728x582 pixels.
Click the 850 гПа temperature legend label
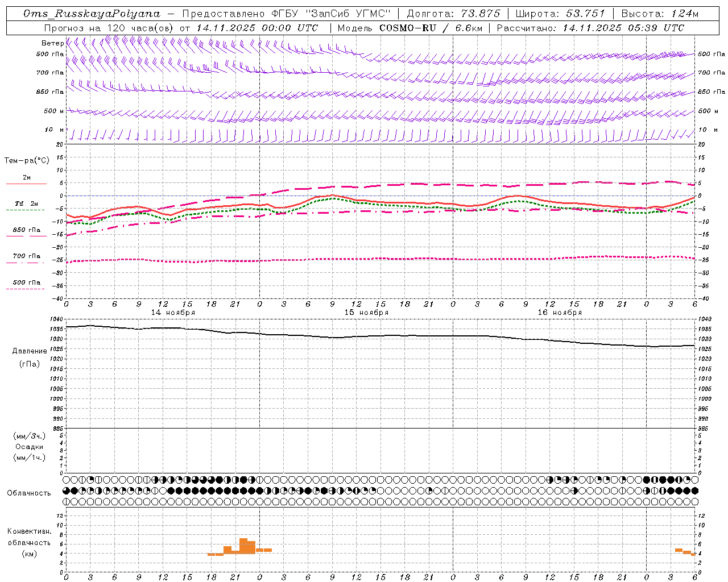click(27, 230)
